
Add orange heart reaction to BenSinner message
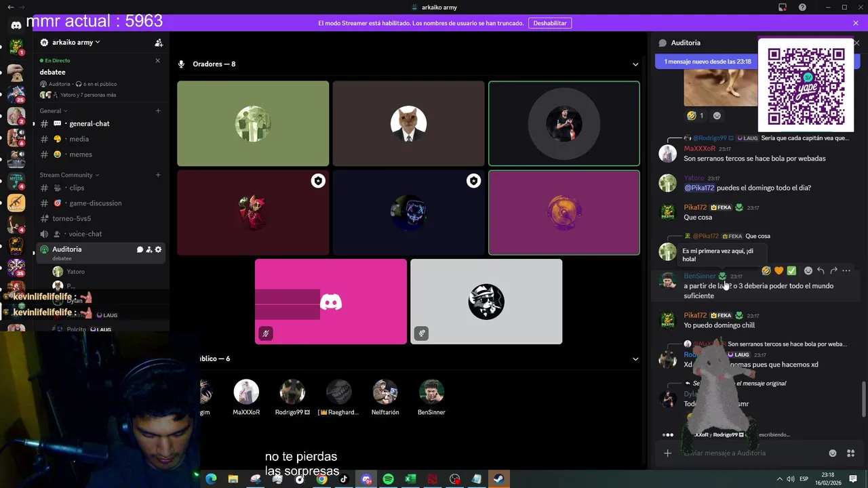[x=778, y=270]
